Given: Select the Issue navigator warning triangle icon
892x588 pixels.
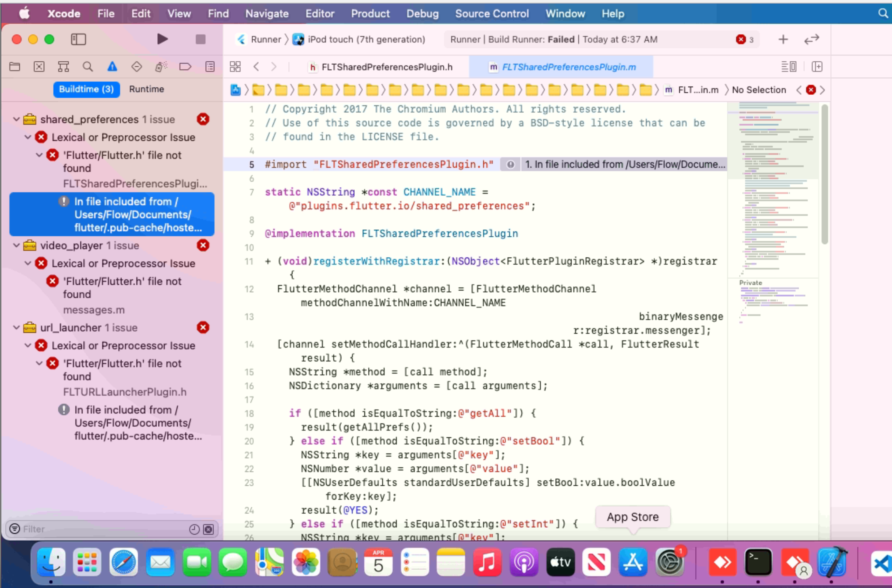Looking at the screenshot, I should point(112,67).
